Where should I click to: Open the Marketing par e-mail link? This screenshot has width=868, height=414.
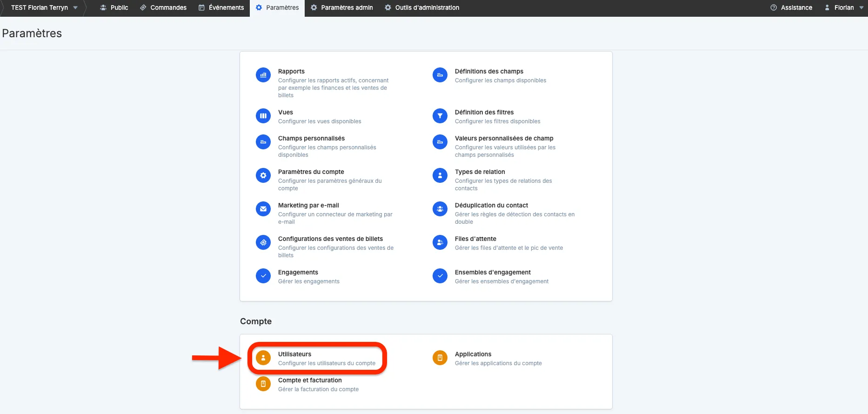(308, 205)
